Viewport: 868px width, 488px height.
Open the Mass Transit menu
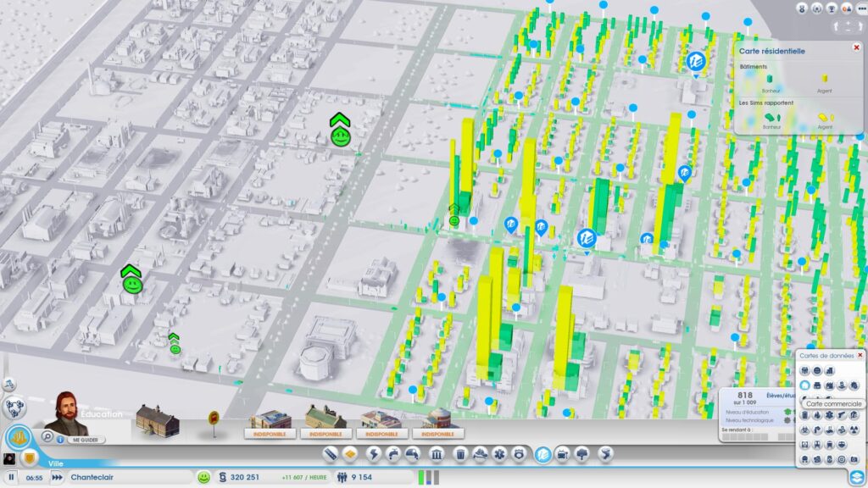point(563,454)
